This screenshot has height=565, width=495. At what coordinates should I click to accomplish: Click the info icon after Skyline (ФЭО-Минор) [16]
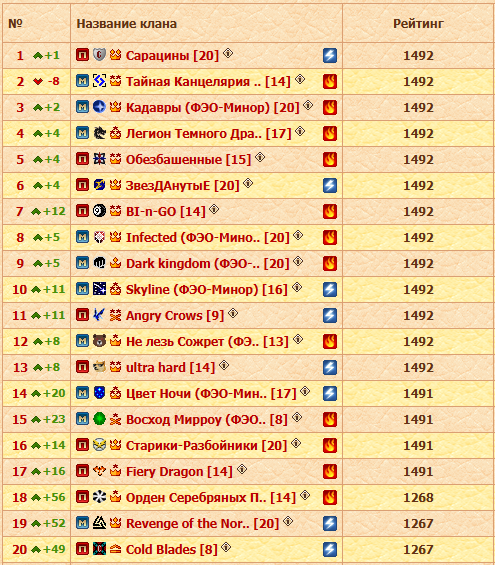(297, 287)
